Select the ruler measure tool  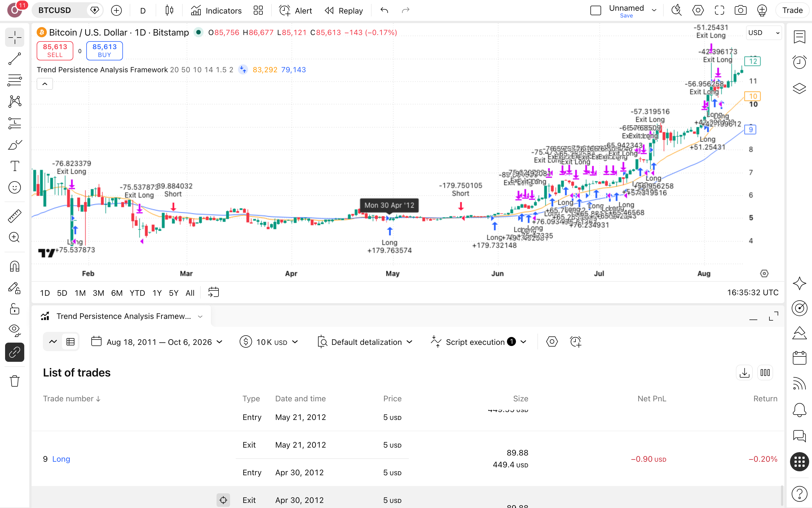click(14, 216)
